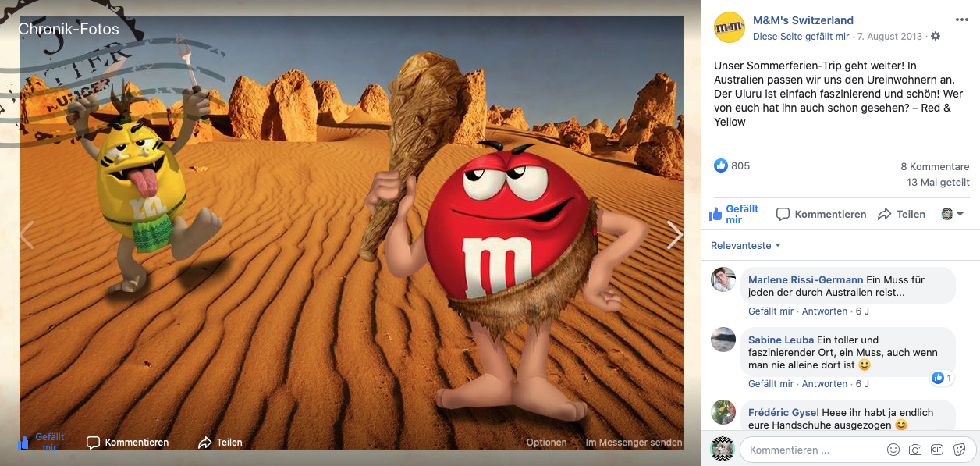Open the M&M's Switzerland page avatar

click(729, 27)
